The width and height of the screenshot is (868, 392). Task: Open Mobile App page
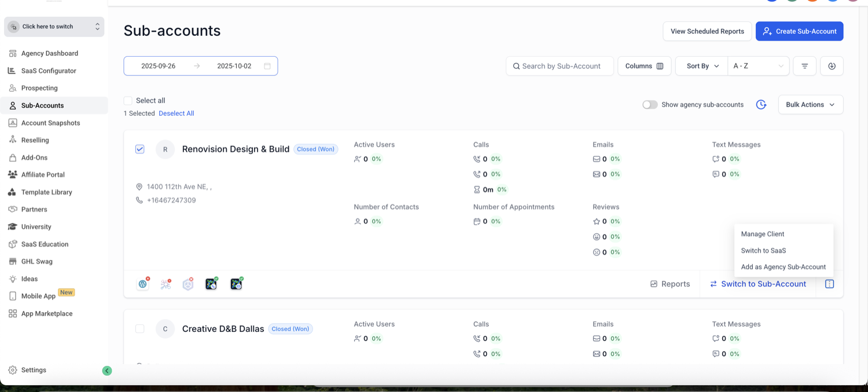tap(38, 296)
